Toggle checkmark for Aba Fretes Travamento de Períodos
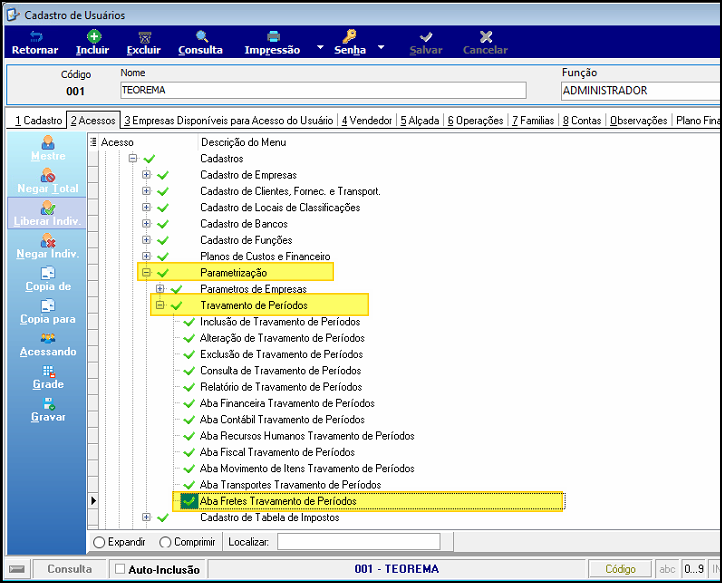 coord(189,501)
